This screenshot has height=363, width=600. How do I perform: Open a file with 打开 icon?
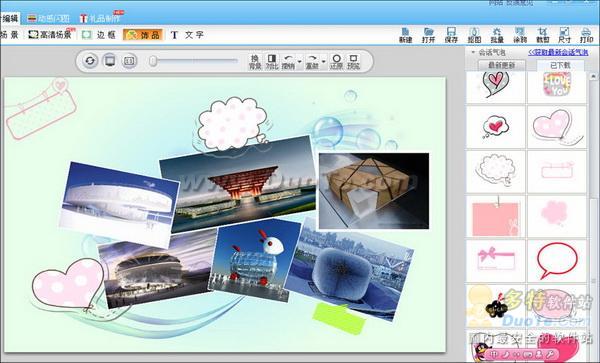[x=428, y=35]
